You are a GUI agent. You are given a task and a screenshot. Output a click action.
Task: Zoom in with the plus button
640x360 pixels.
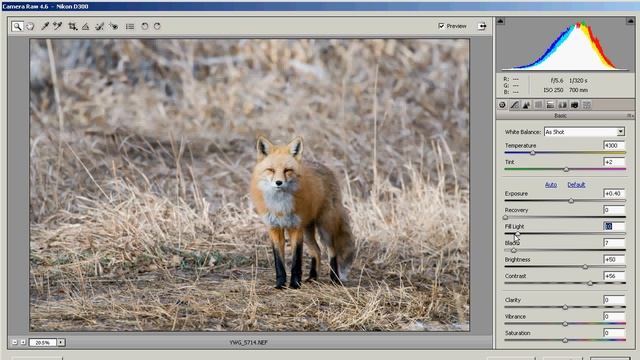pos(23,342)
